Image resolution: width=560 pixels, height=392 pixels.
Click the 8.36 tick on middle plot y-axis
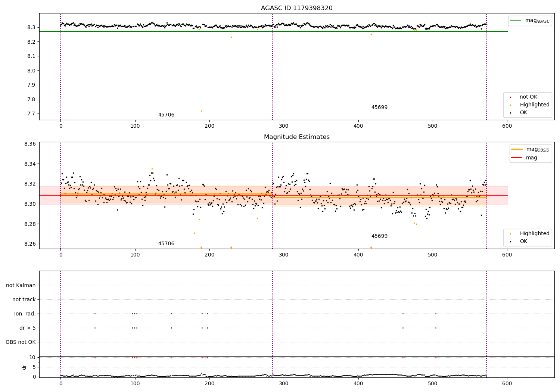[29, 144]
